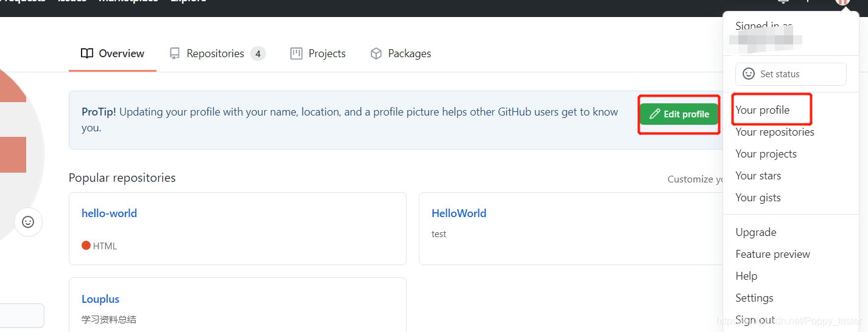Viewport: 868px width, 332px height.
Task: Click the repositories count badge 4
Action: pos(258,54)
